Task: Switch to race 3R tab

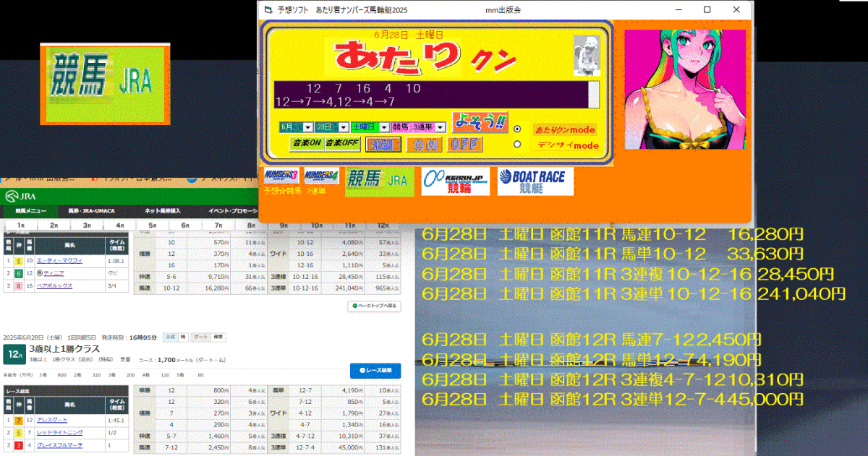Action: coord(87,225)
